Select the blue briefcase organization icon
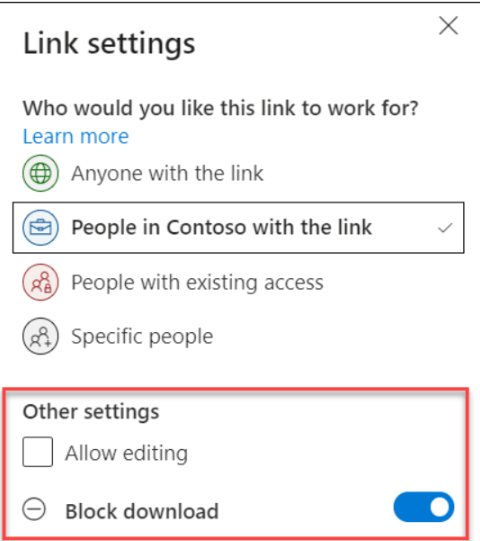Screen dimensions: 480x541 (41, 228)
